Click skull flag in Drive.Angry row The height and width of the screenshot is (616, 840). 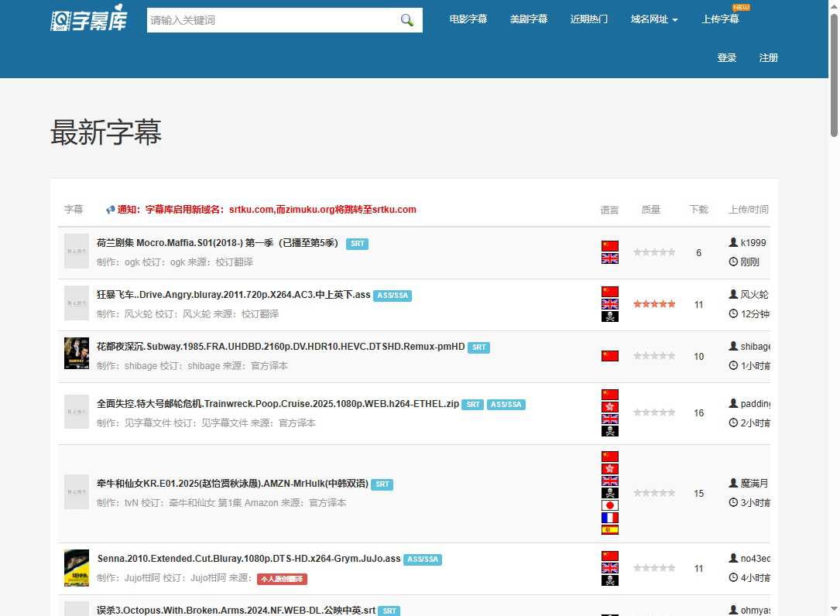coord(609,316)
